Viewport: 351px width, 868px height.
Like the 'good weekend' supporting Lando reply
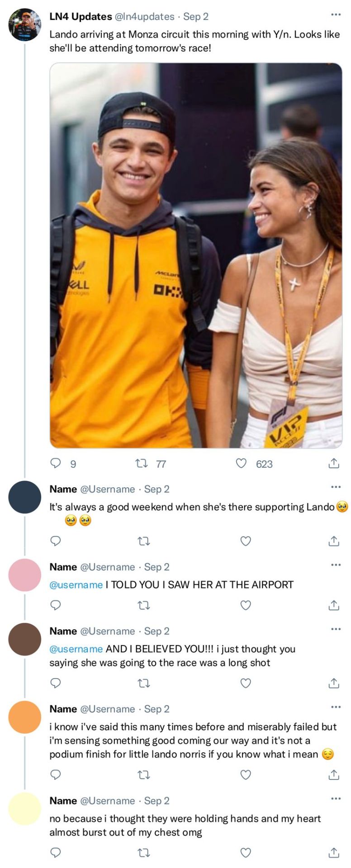pos(245,541)
